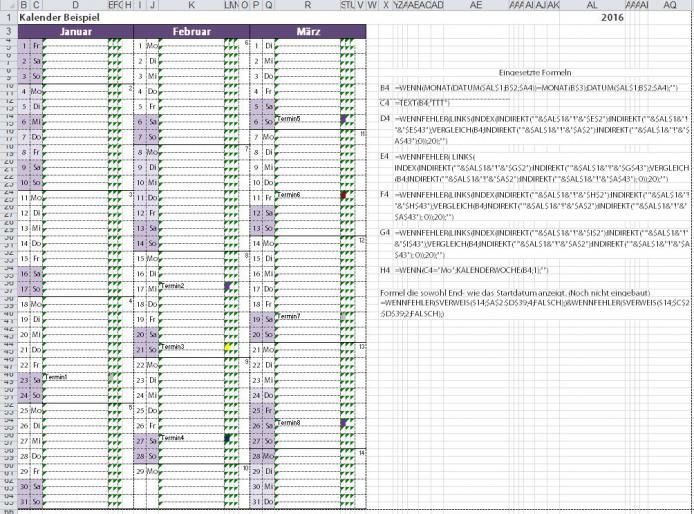Select column header B
This screenshot has width=694, height=514.
24,5
